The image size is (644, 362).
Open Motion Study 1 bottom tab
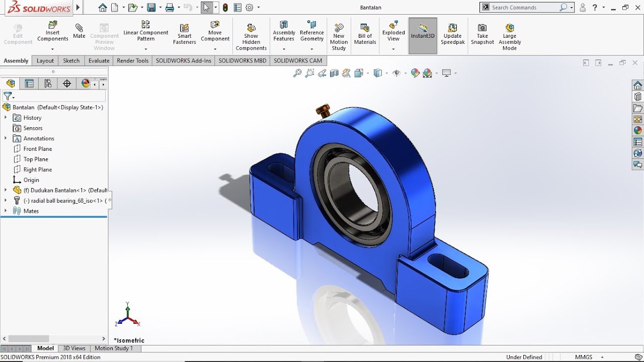click(114, 348)
